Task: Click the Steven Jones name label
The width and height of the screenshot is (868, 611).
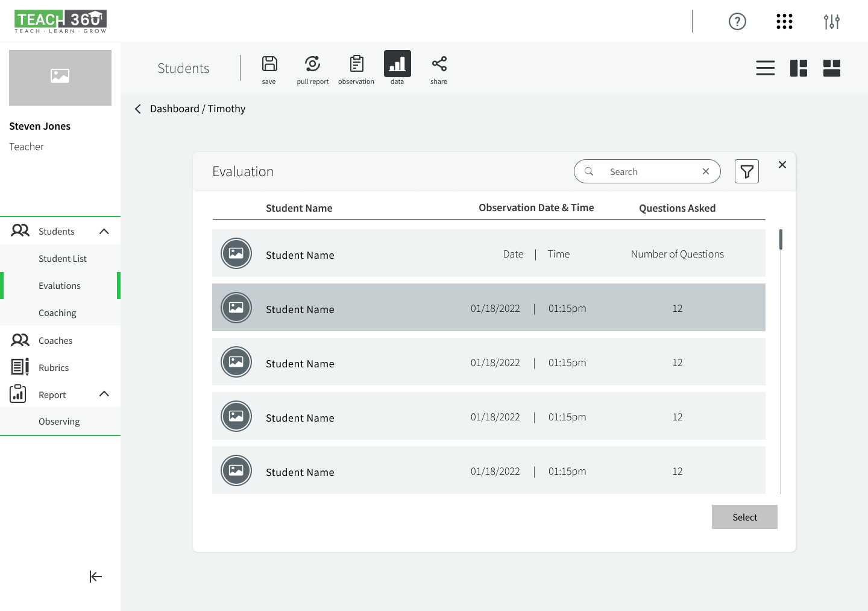Action: coord(40,126)
